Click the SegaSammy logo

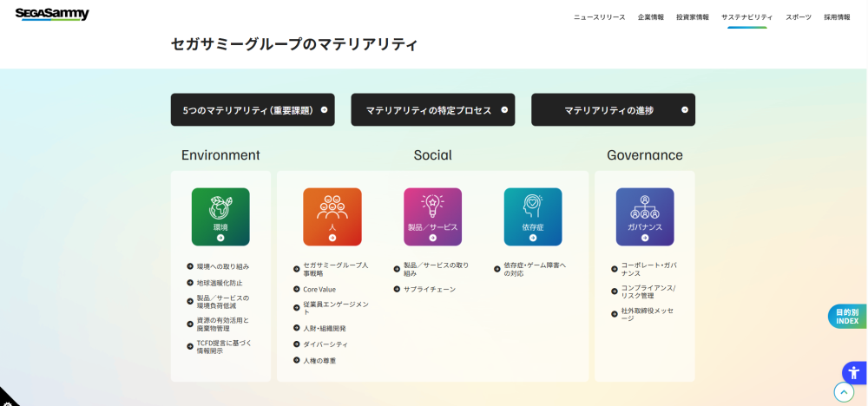52,15
